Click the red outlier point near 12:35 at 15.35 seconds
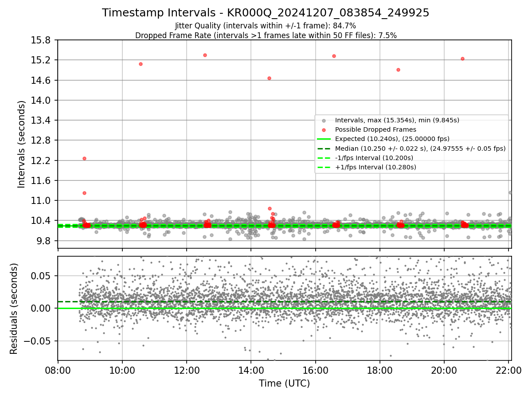532x399 pixels. coord(205,55)
